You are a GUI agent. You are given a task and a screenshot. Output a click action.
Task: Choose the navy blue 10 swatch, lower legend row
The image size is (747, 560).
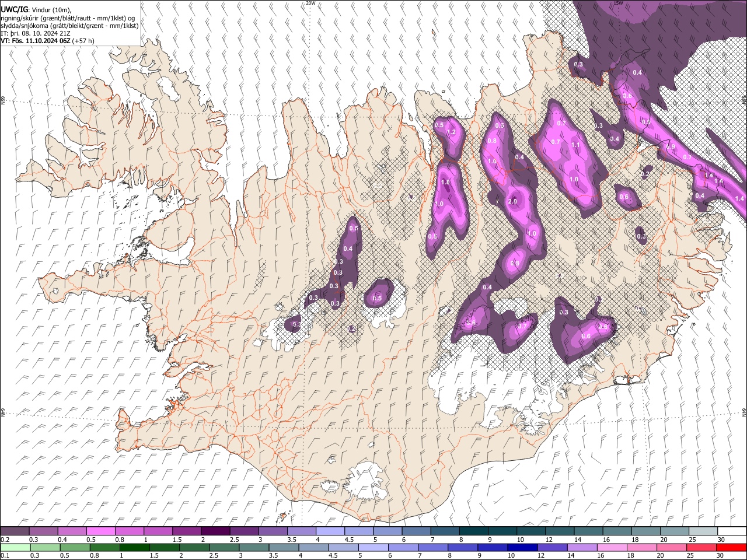click(x=522, y=547)
